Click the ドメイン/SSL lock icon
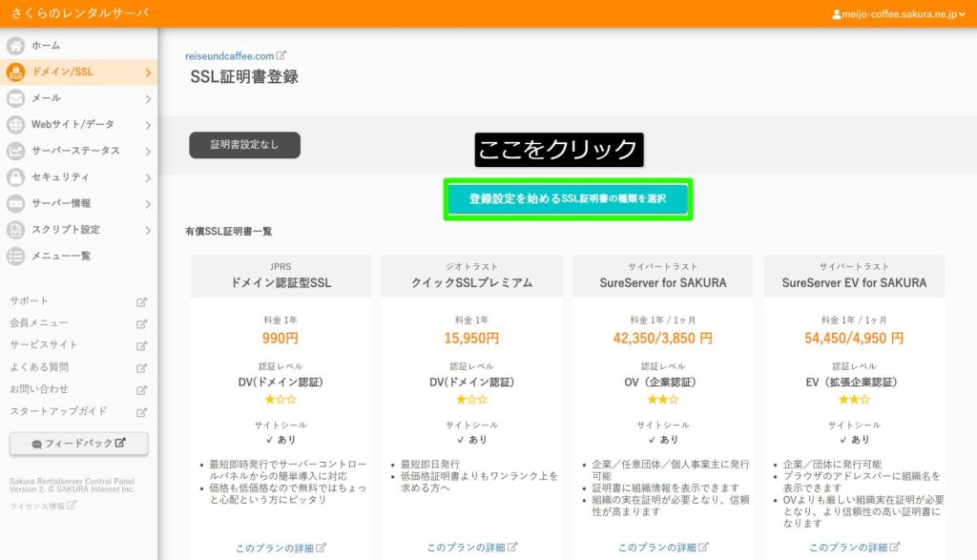Viewport: 977px width, 560px height. [x=15, y=73]
